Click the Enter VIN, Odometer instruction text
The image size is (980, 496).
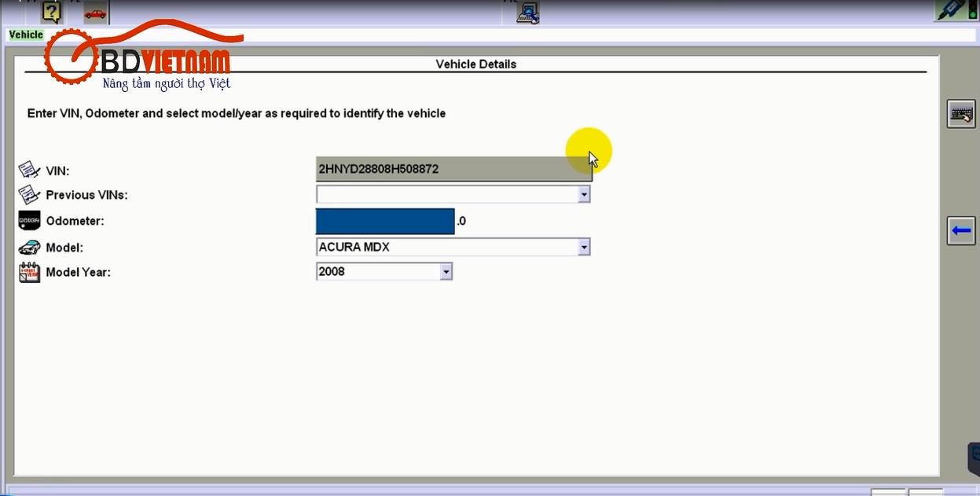pos(237,113)
